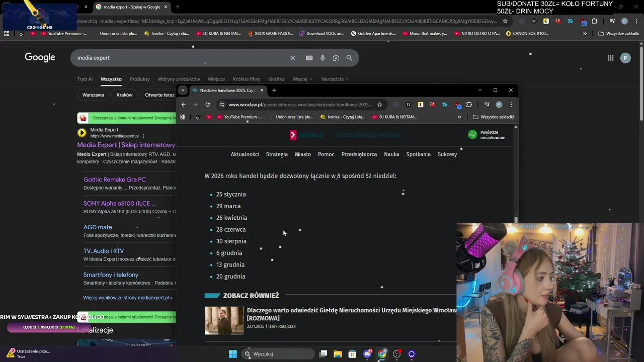This screenshot has width=644, height=362.
Task: Bookmark Google page with star icon
Action: 505,21
